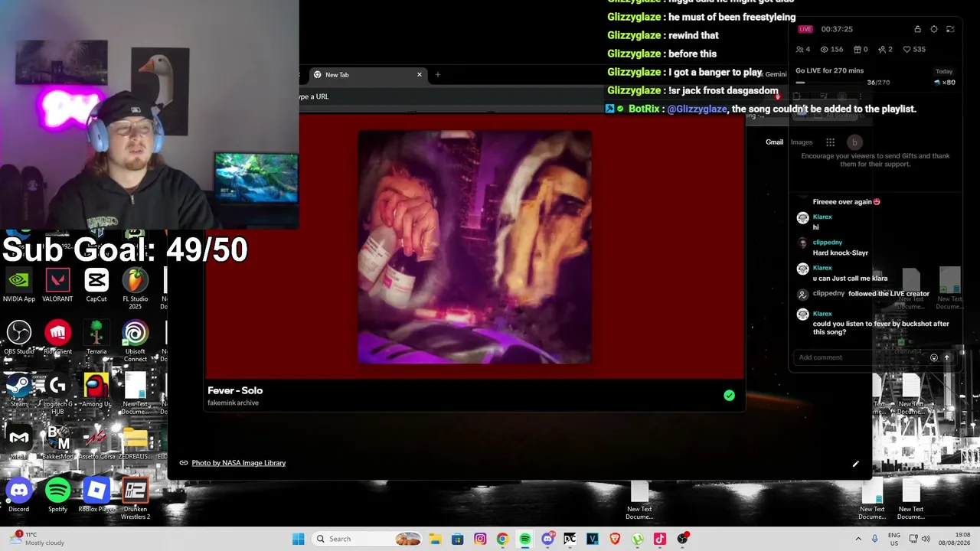Screen dimensions: 980x551
Task: Open uTorrent from the taskbar
Action: pos(638,539)
